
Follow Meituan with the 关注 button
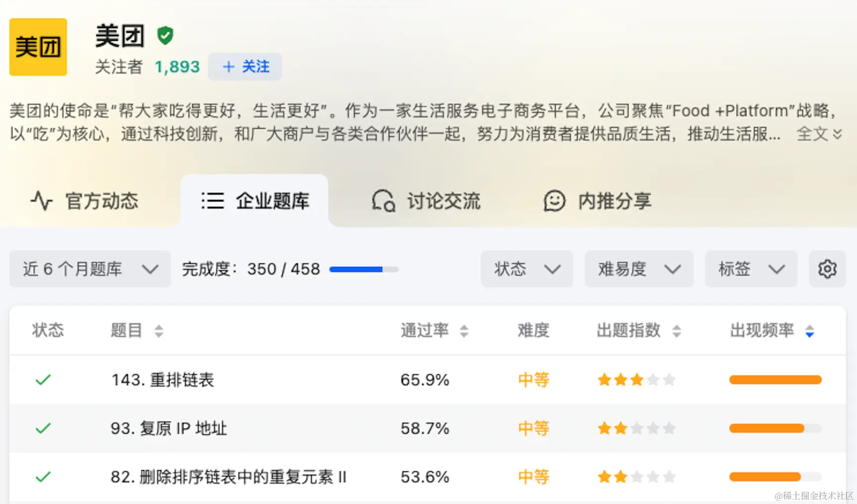coord(245,67)
